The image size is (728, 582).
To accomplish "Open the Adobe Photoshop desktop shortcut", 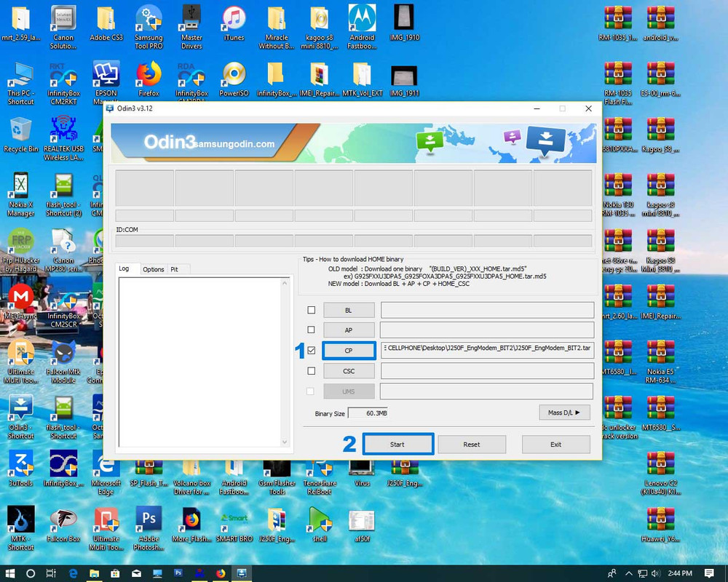I will [149, 528].
